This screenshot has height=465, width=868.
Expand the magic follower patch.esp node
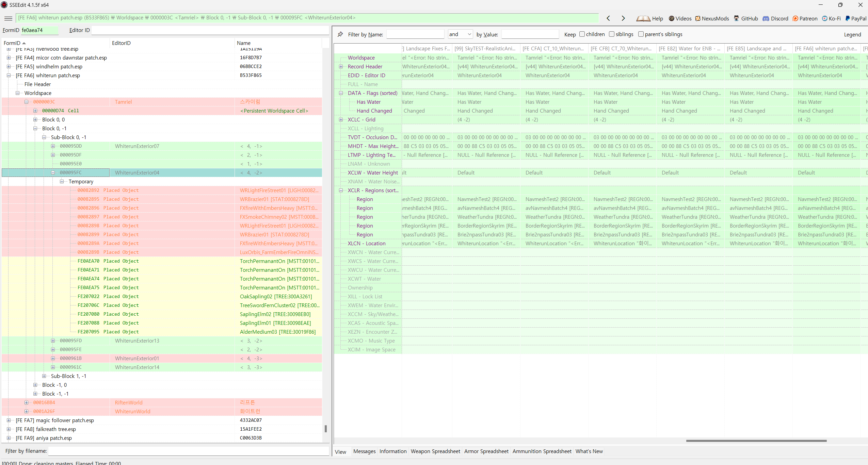point(9,420)
